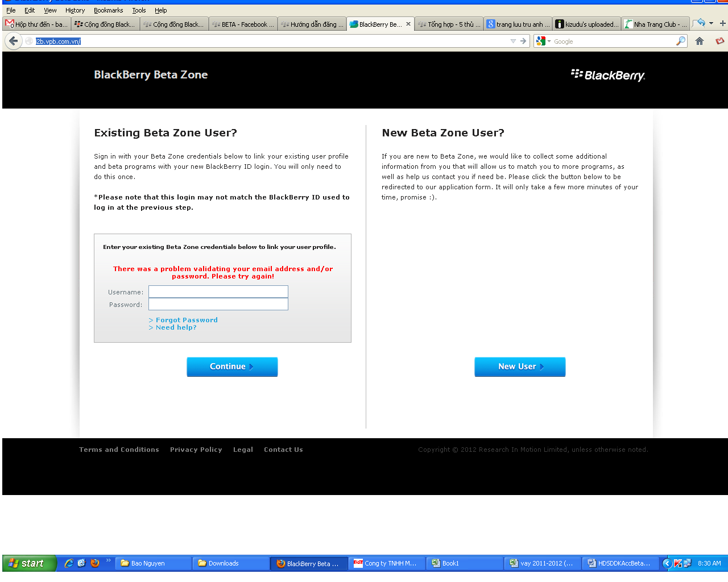728x582 pixels.
Task: Switch to Book1 Excel taskbar window
Action: click(x=464, y=563)
